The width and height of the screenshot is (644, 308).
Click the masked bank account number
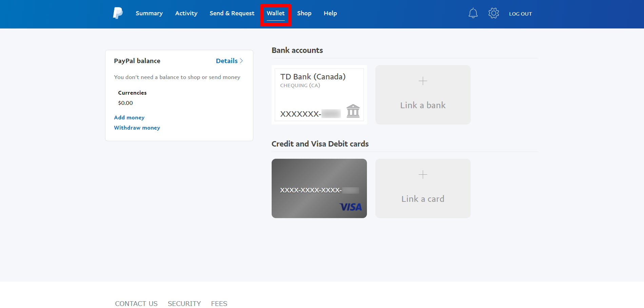(x=310, y=114)
